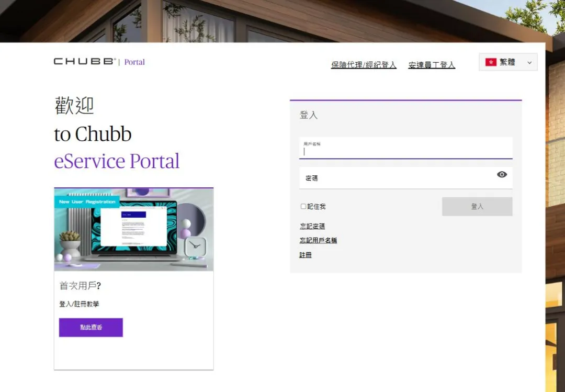
Task: Click the purple 點此查看 button
Action: tap(91, 328)
